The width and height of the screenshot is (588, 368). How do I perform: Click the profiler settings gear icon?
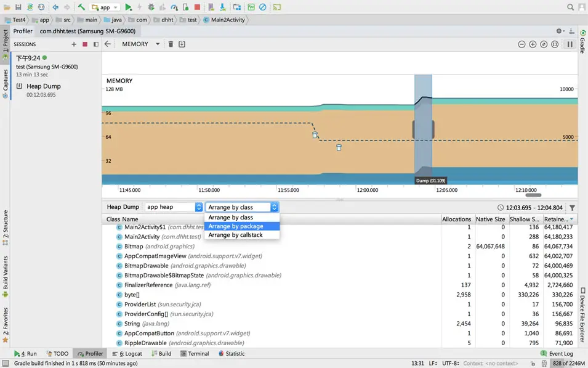tap(560, 31)
